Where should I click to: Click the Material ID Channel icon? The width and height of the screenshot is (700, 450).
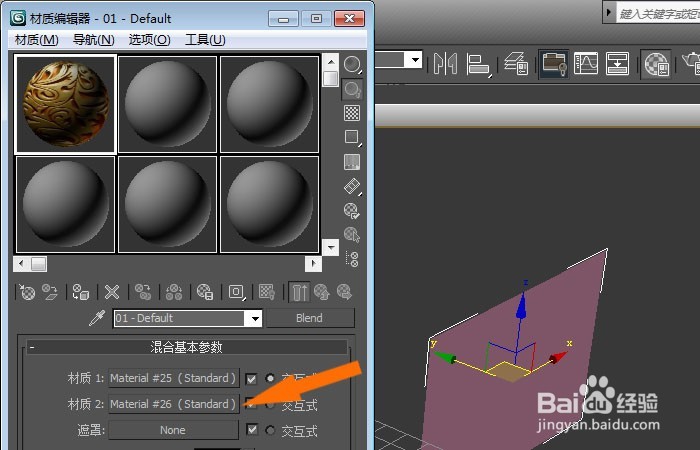[x=236, y=292]
